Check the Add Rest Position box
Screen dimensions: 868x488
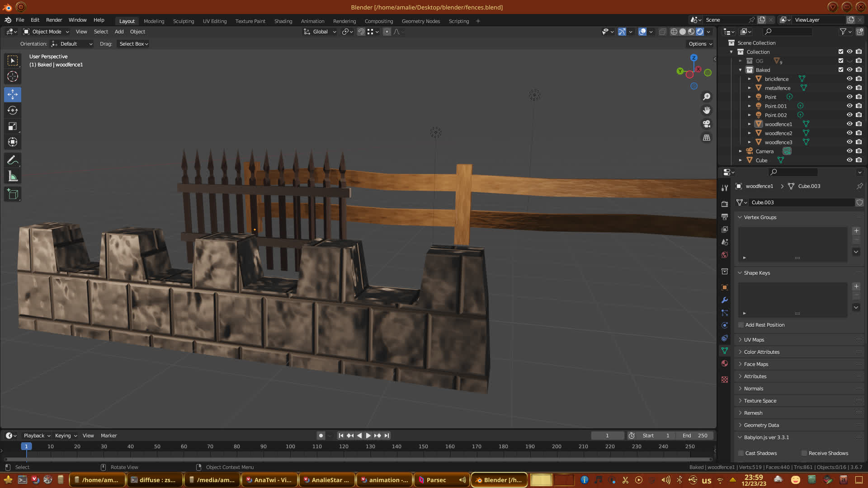741,325
